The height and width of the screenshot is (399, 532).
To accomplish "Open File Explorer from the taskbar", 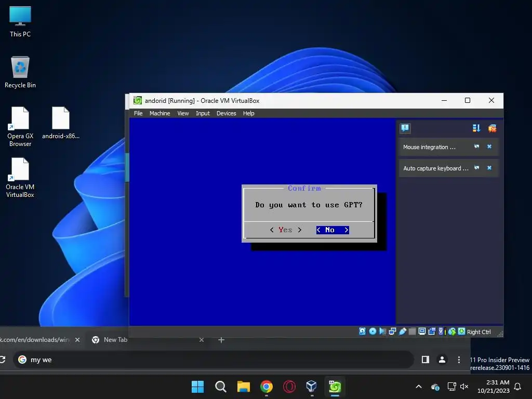I will point(244,387).
